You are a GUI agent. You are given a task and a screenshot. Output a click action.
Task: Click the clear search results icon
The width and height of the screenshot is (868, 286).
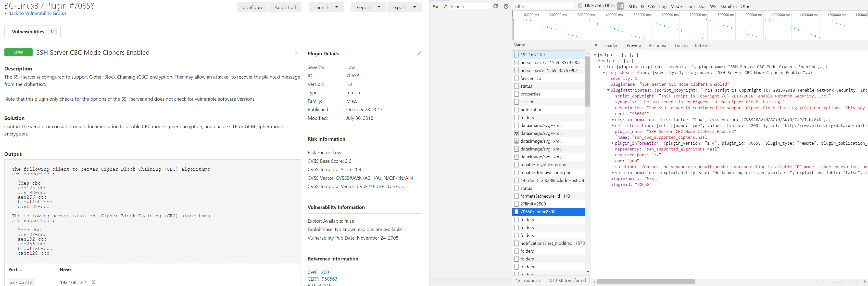506,6
